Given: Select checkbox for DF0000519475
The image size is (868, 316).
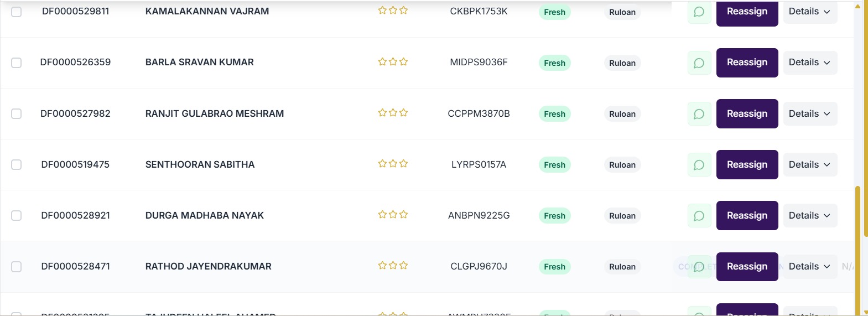Looking at the screenshot, I should click(x=17, y=164).
